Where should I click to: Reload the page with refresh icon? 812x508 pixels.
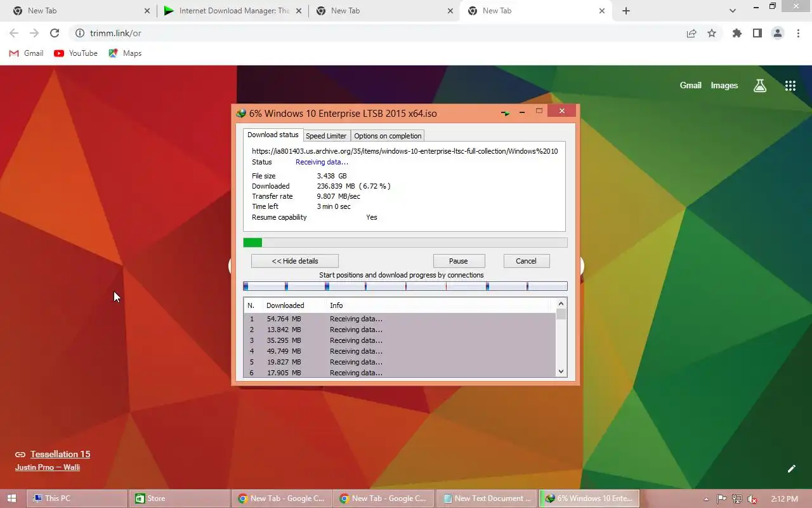[x=55, y=33]
